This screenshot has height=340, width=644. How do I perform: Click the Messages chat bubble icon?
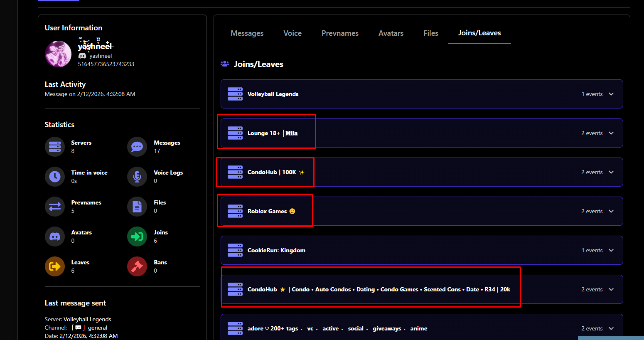[x=137, y=147]
